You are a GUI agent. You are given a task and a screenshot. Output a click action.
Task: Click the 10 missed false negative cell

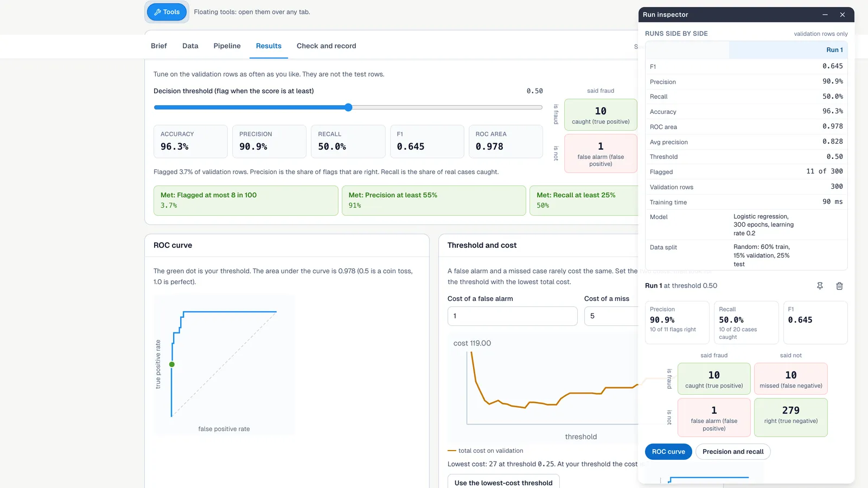[x=791, y=378]
